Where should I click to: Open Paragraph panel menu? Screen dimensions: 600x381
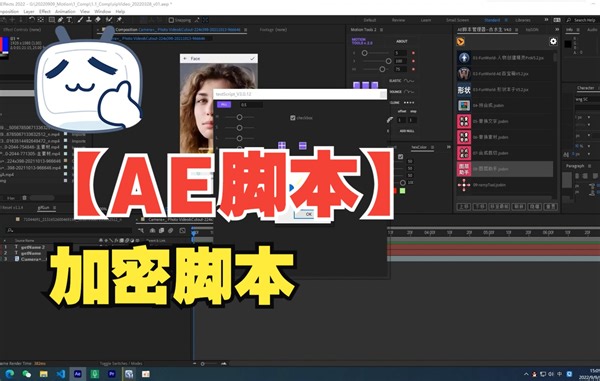coord(590,166)
